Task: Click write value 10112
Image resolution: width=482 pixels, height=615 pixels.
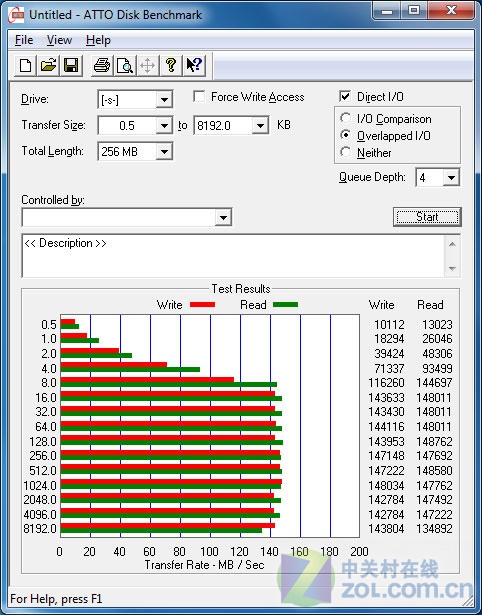Action: point(389,324)
